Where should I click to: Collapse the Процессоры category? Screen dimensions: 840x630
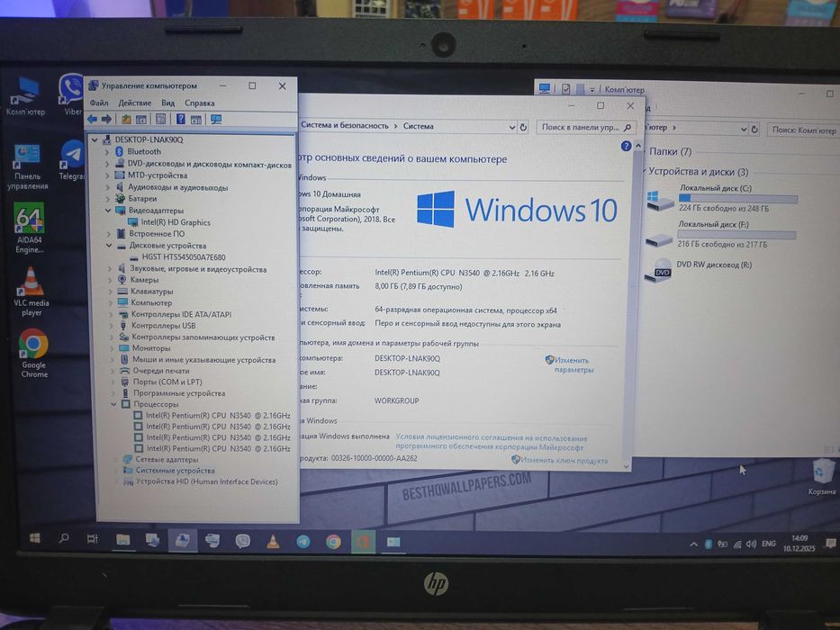point(113,404)
